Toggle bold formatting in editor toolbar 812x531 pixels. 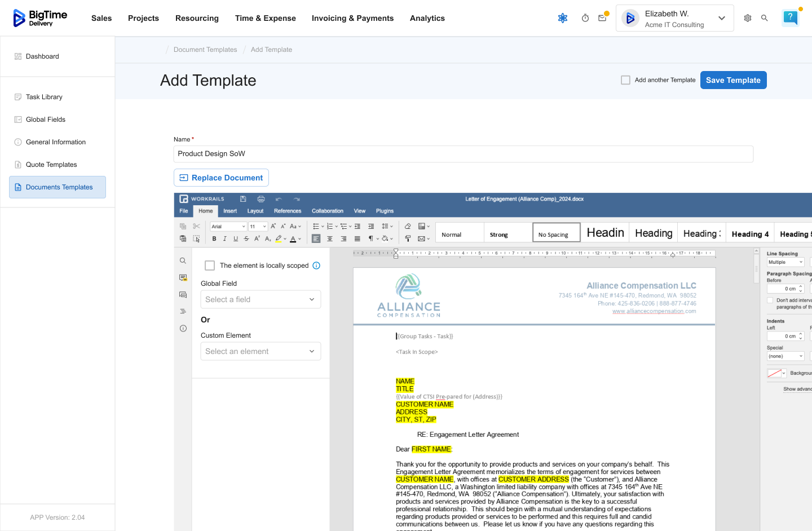tap(214, 239)
